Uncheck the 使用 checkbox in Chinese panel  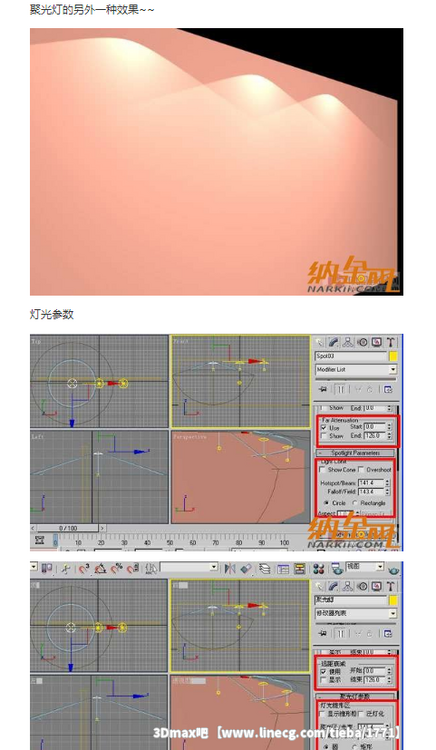point(324,672)
